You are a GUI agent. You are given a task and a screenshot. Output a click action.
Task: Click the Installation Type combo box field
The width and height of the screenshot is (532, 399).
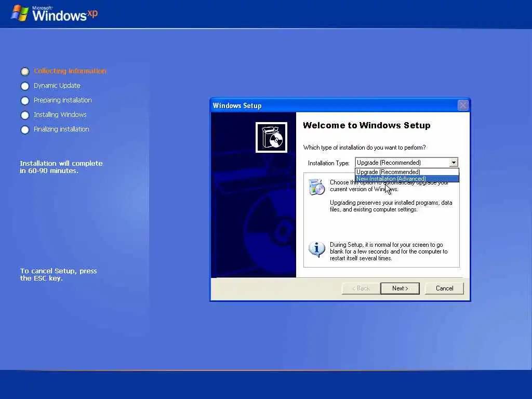(406, 163)
